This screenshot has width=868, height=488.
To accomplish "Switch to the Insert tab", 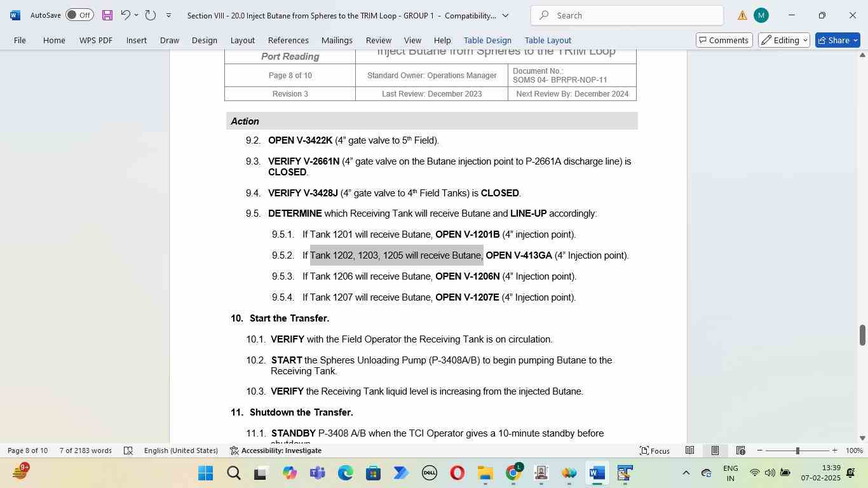I will pos(137,40).
